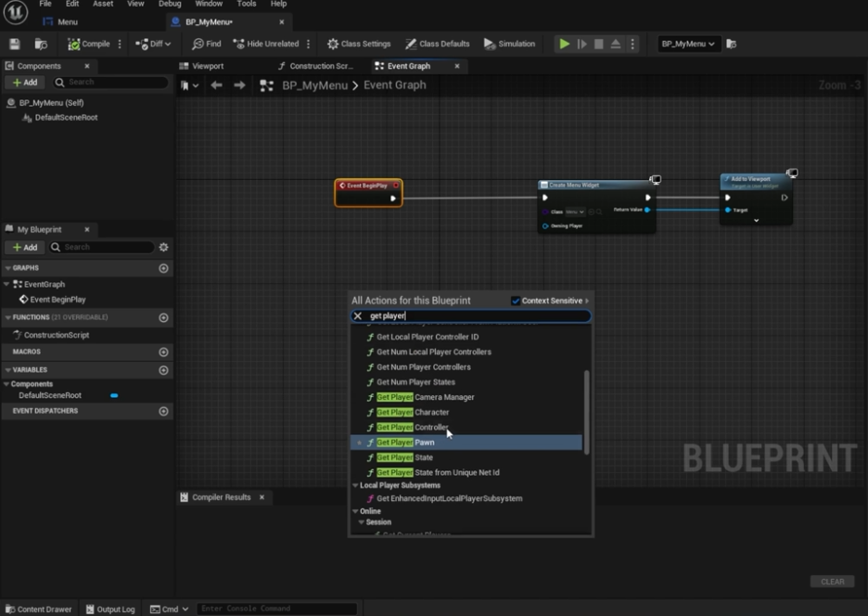Open the File menu
The image size is (868, 616).
click(45, 4)
